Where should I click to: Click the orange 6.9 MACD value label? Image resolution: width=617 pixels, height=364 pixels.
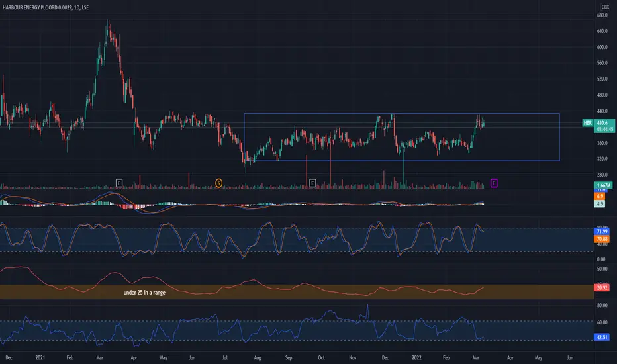point(600,196)
